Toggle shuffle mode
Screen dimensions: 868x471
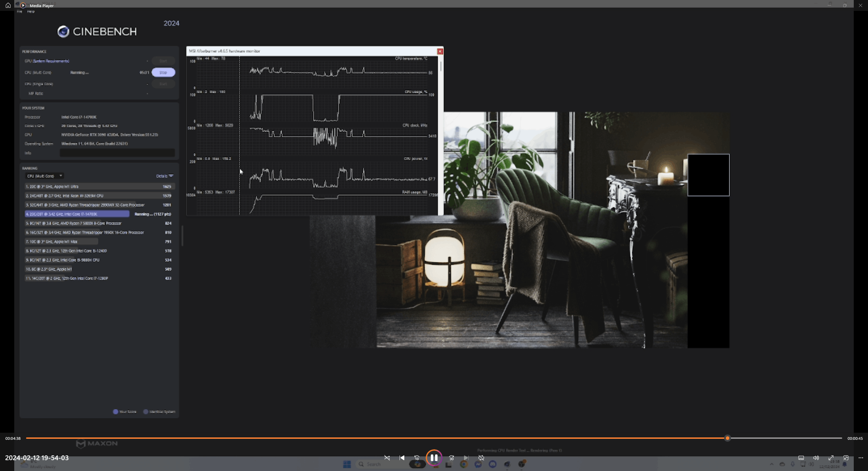[387, 458]
